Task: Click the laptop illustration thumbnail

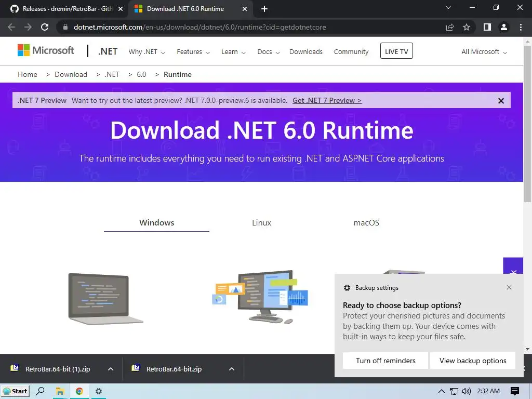Action: [105, 299]
